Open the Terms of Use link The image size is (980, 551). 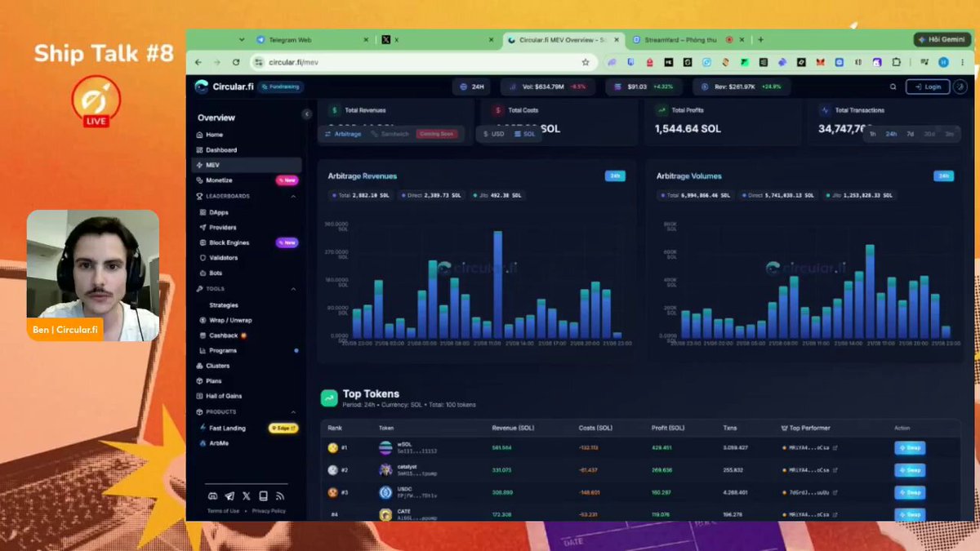click(223, 511)
